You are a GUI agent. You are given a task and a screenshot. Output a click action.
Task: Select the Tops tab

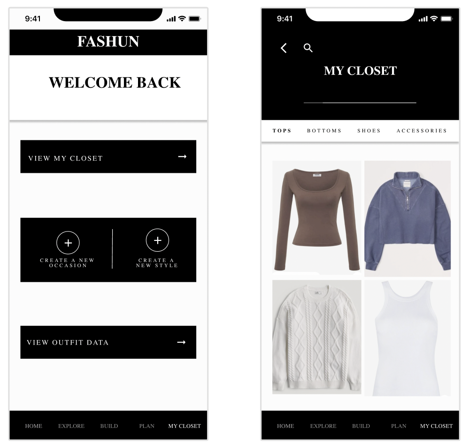[x=282, y=131]
